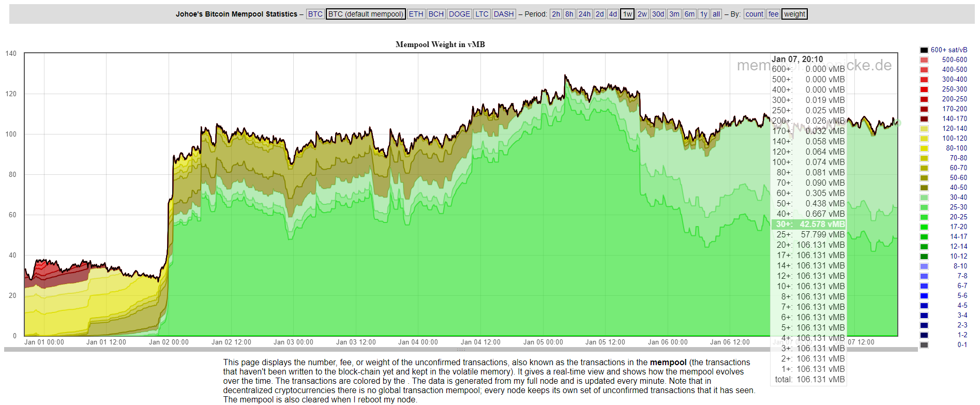This screenshot has width=980, height=405.
Task: Display chart by fee
Action: (773, 14)
